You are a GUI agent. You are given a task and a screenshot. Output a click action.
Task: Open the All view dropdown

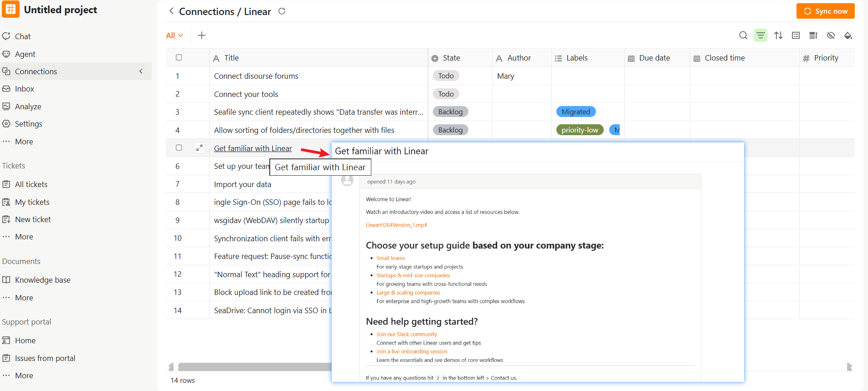pos(174,36)
